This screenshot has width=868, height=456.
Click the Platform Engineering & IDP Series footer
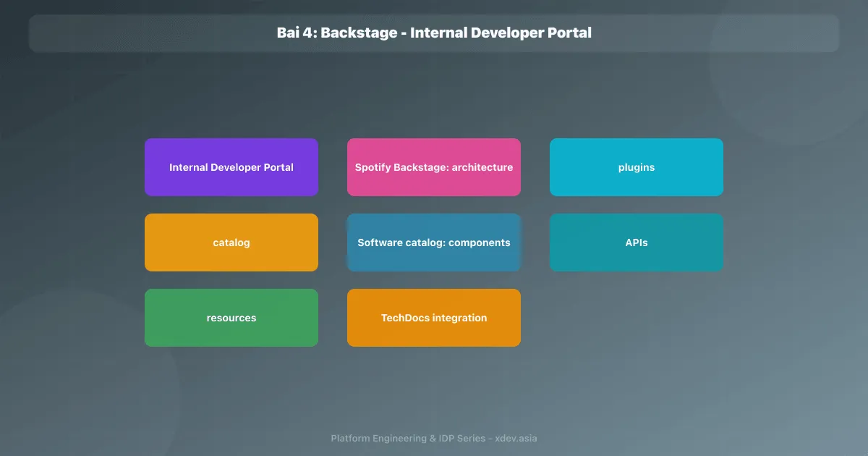pyautogui.click(x=434, y=438)
